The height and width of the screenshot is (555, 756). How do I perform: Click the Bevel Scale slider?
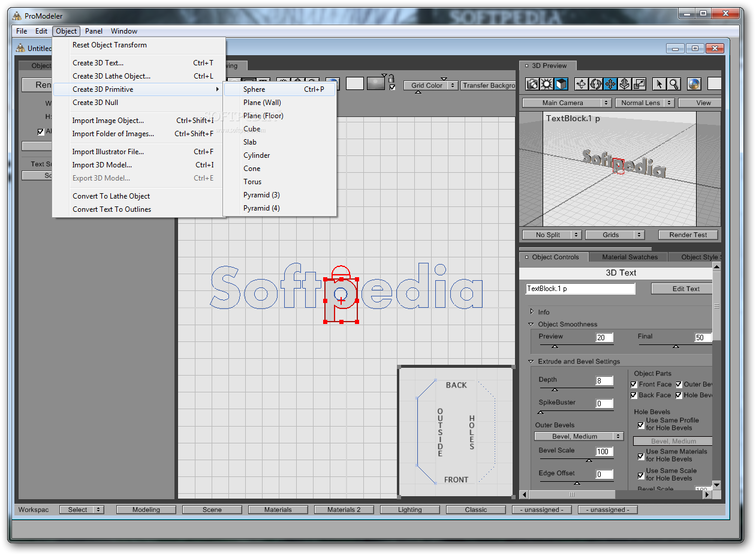tap(576, 460)
